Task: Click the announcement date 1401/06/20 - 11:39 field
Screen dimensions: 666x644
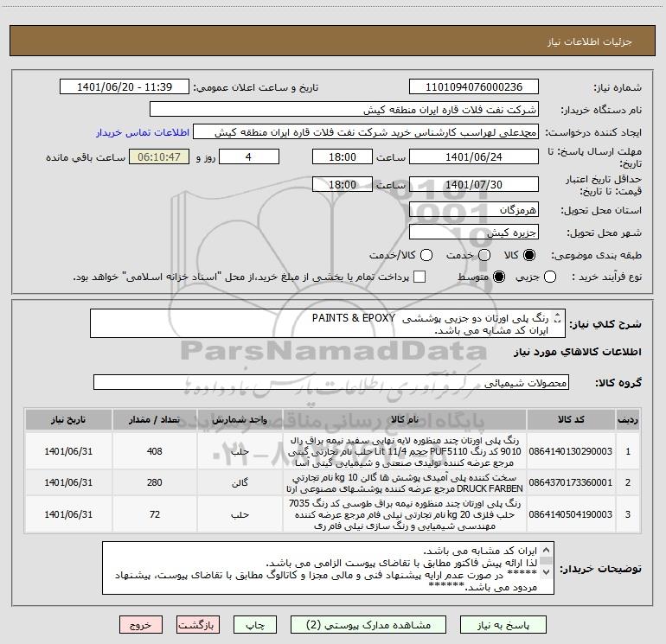Action: [x=125, y=87]
